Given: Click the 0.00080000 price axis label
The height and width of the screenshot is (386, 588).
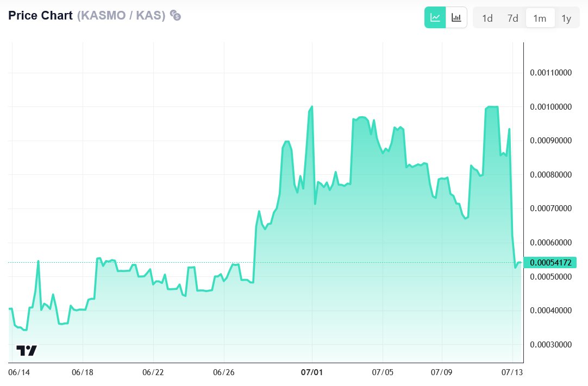Looking at the screenshot, I should (551, 175).
